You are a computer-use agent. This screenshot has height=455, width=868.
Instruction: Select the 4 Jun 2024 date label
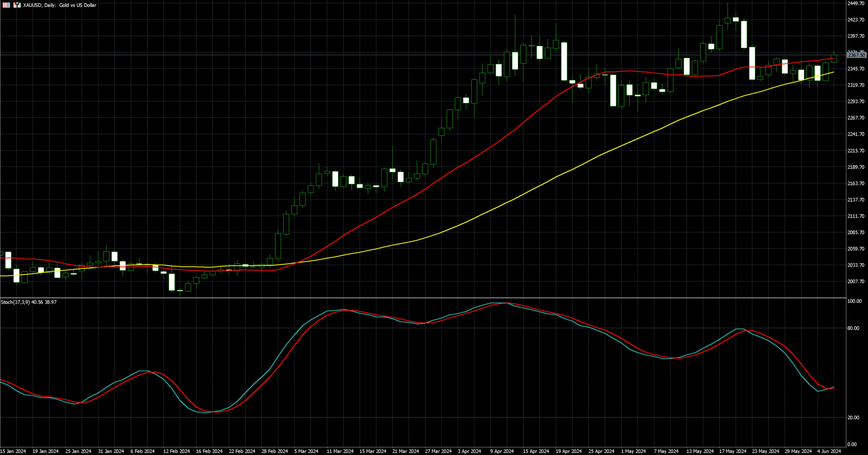click(829, 451)
